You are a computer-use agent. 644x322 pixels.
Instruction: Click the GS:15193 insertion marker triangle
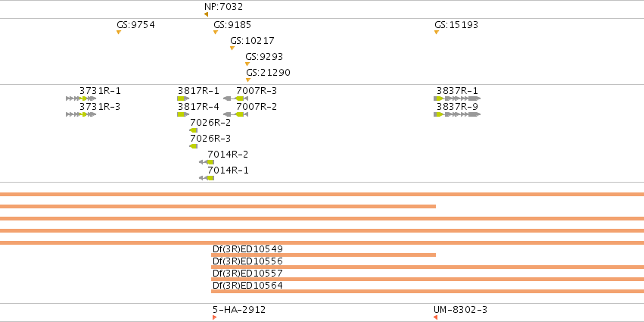click(x=437, y=32)
